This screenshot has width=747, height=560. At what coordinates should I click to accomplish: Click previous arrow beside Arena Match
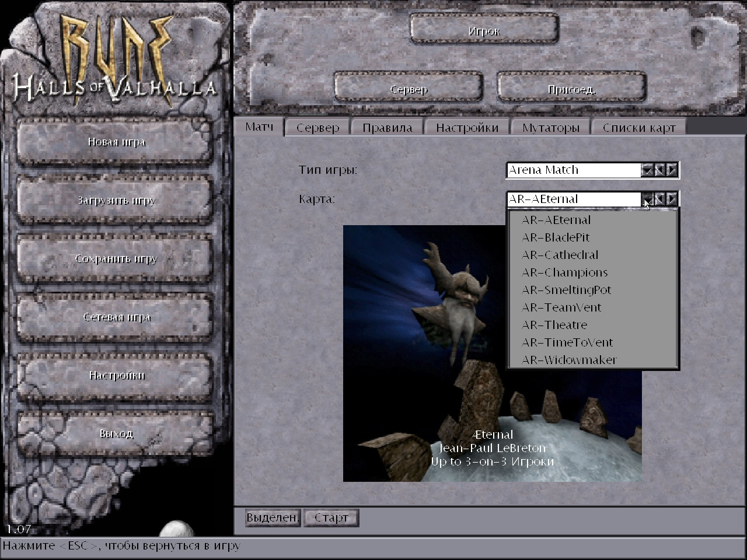(659, 170)
